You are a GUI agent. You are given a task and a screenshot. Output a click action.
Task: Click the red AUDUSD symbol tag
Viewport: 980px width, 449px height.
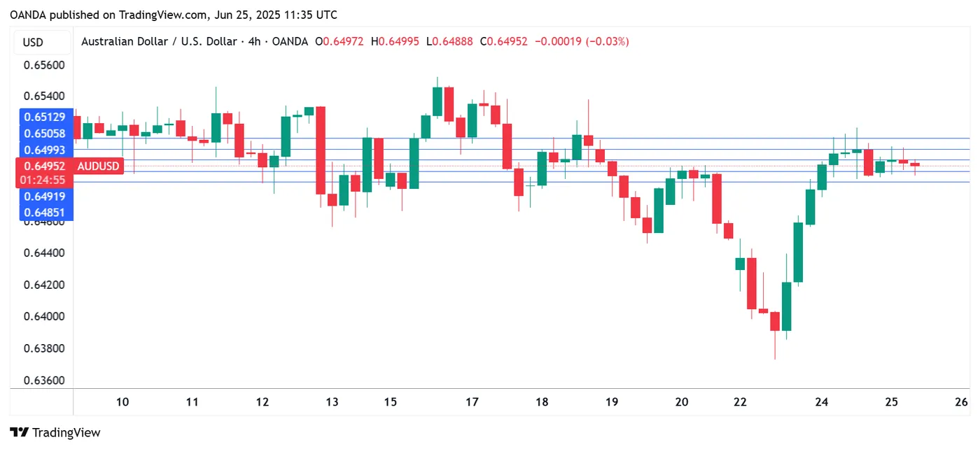pyautogui.click(x=98, y=166)
